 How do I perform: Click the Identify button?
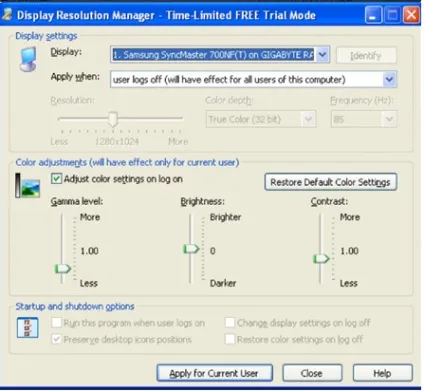coord(366,55)
